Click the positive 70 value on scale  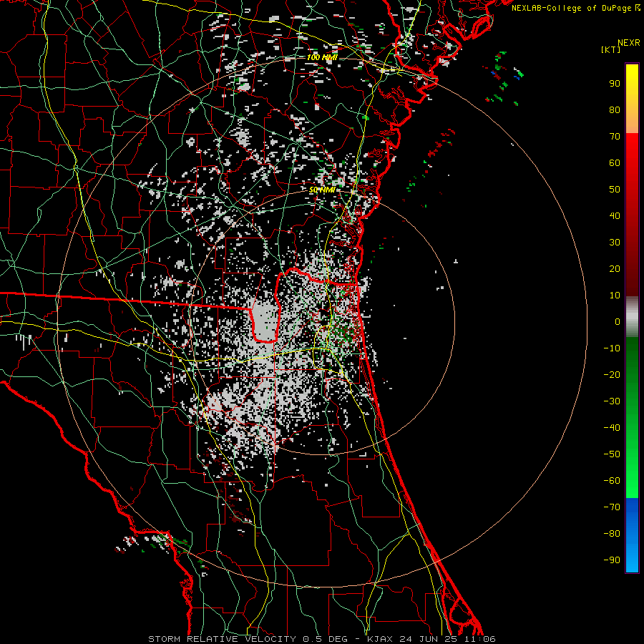tap(615, 137)
